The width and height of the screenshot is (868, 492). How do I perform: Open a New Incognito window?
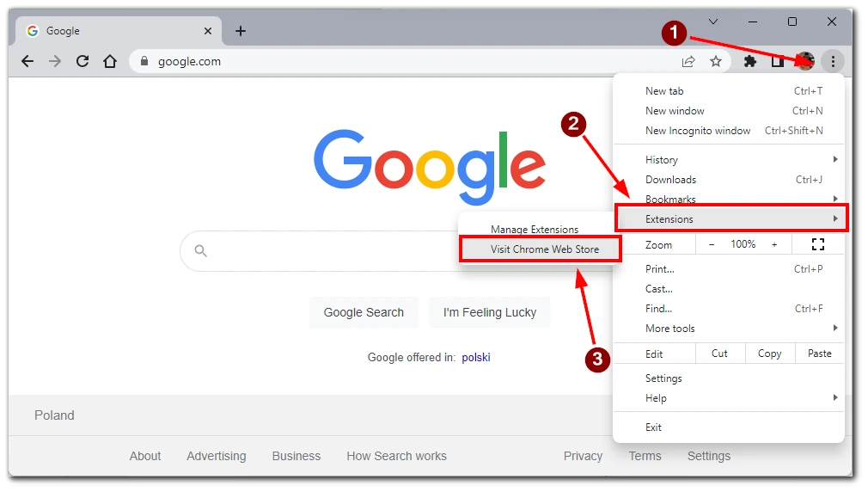pyautogui.click(x=729, y=131)
